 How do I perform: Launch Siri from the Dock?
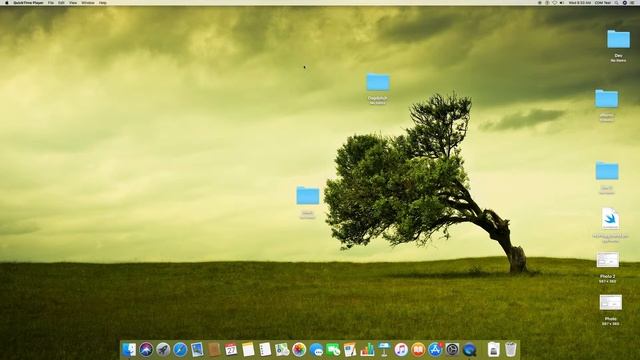coord(146,350)
